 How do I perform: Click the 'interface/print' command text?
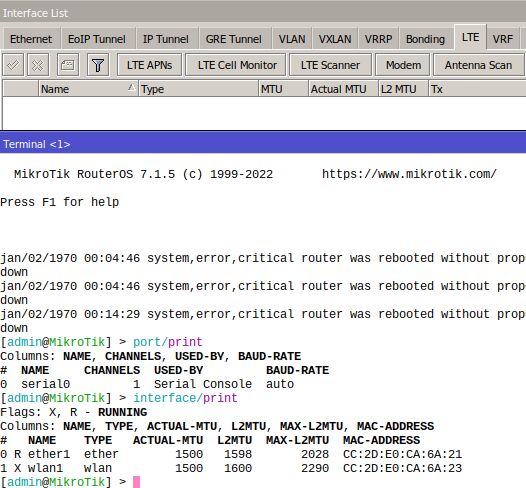[185, 398]
